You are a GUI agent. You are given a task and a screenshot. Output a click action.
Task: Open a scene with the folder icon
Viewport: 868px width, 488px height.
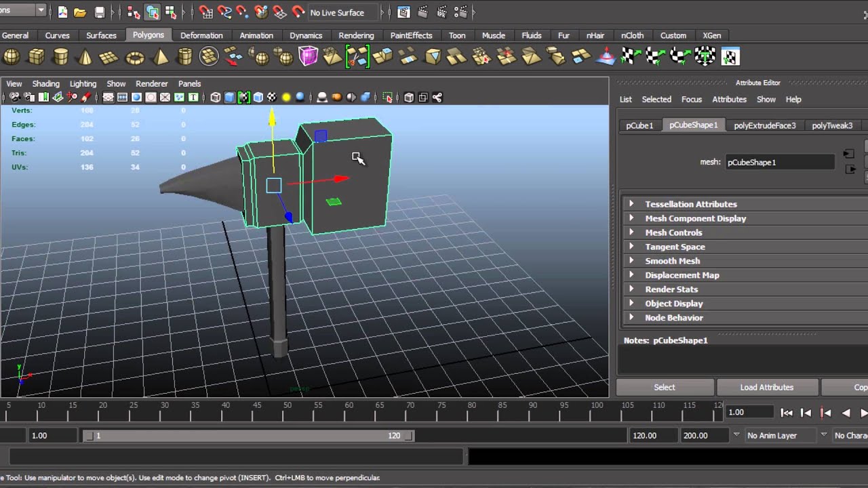80,12
